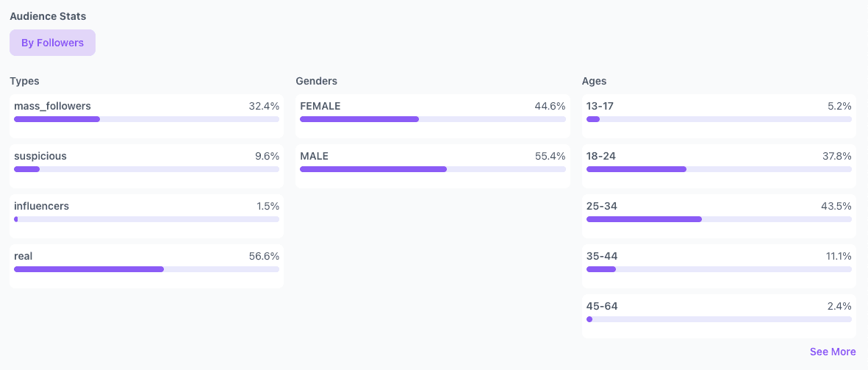The height and width of the screenshot is (370, 868).
Task: Click the Audience Stats title
Action: pos(47,15)
